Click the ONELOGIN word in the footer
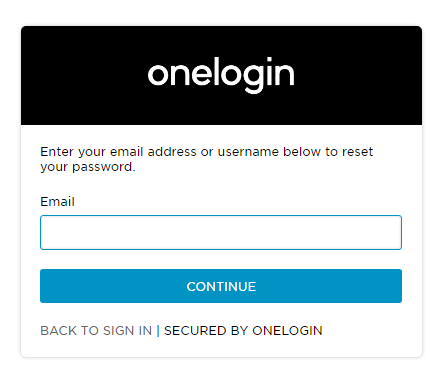This screenshot has width=442, height=383. coord(287,331)
